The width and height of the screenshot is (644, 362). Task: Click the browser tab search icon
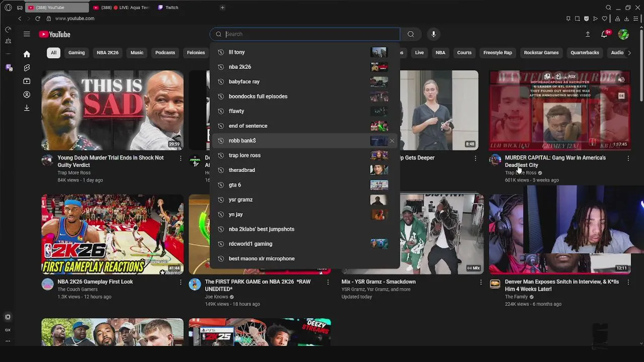pos(608,8)
